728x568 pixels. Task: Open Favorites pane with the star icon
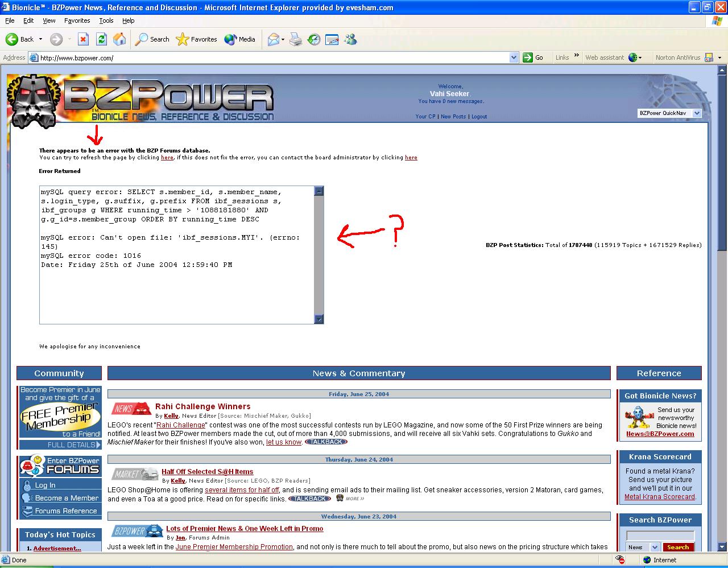click(x=197, y=39)
